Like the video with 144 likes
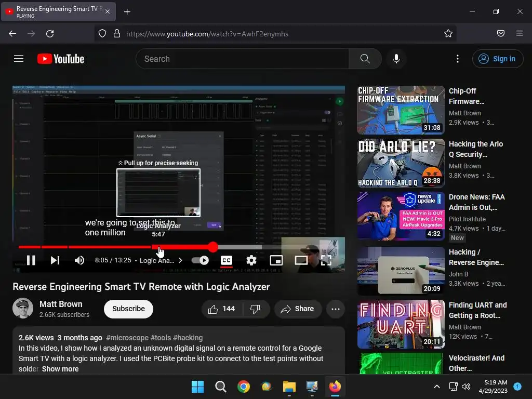 coord(222,309)
